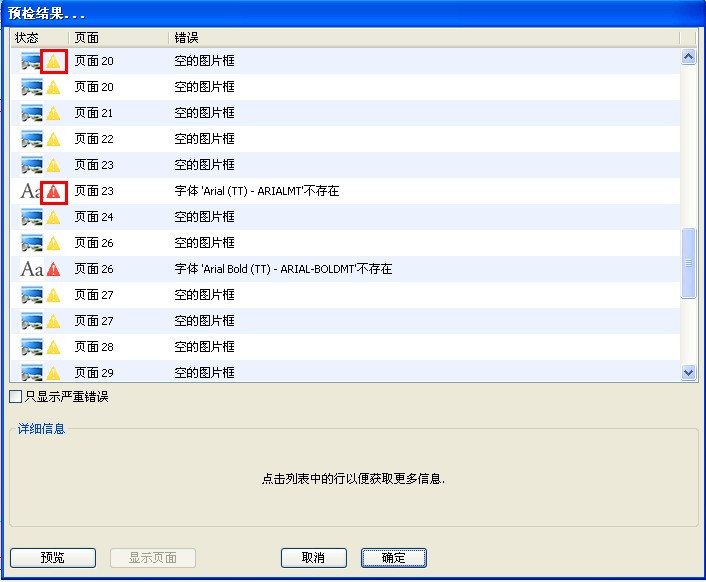Click 空的图片框 in the 页面 21 row
The width and height of the screenshot is (706, 582).
click(204, 113)
